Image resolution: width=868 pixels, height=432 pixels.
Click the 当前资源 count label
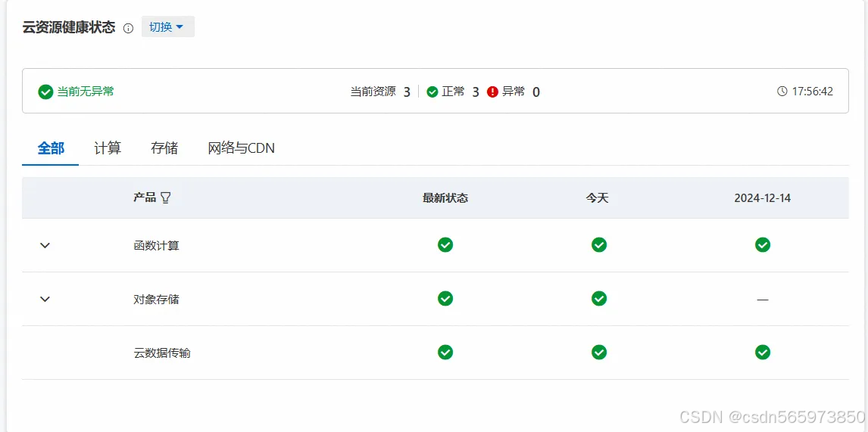click(x=373, y=92)
